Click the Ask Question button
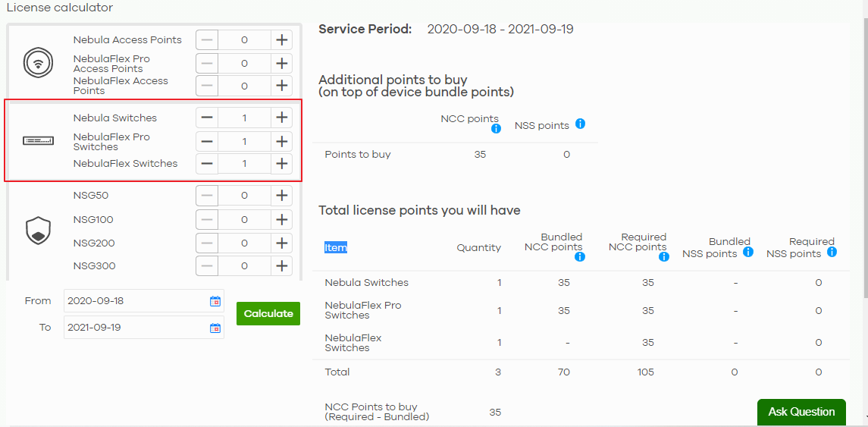Image resolution: width=868 pixels, height=427 pixels. pos(801,412)
